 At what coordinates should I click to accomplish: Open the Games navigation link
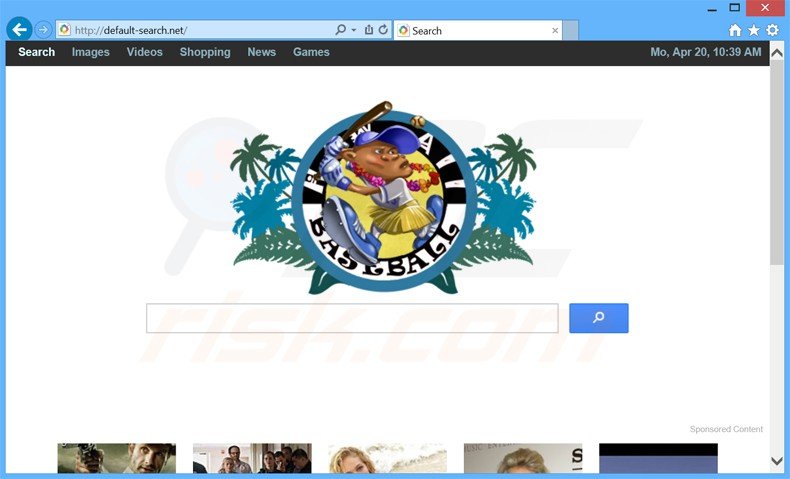(x=311, y=52)
